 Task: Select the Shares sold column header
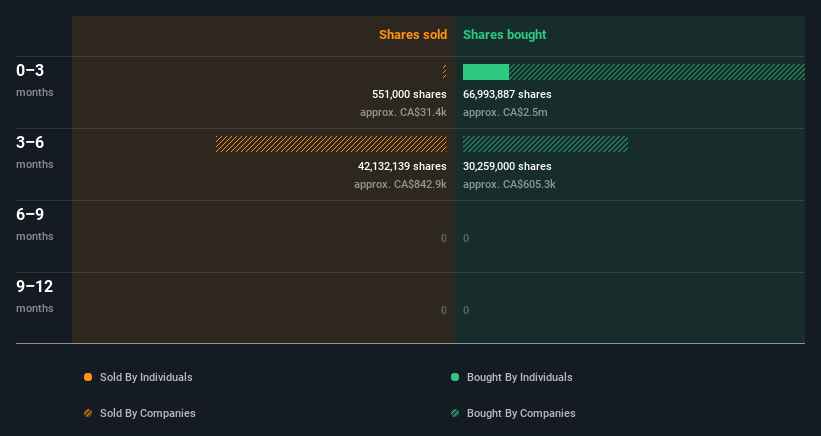click(x=413, y=35)
